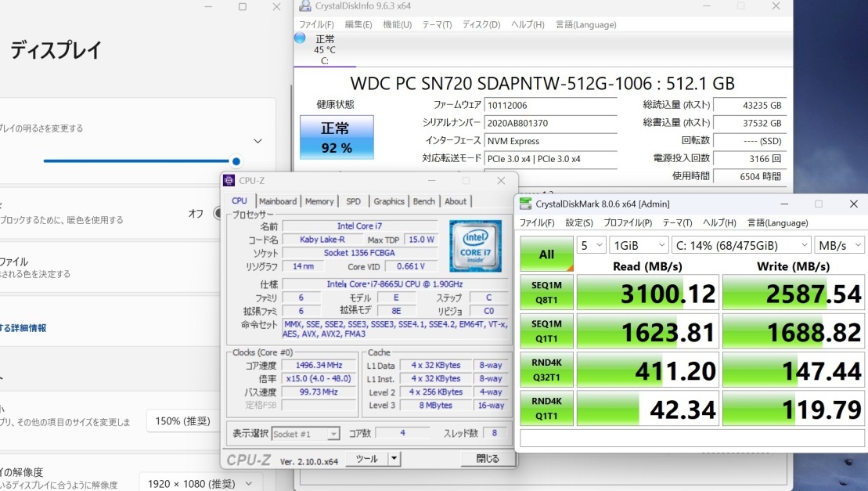Viewport: 868px width, 491px height.
Task: Open the arrow next to ツール button
Action: click(394, 458)
